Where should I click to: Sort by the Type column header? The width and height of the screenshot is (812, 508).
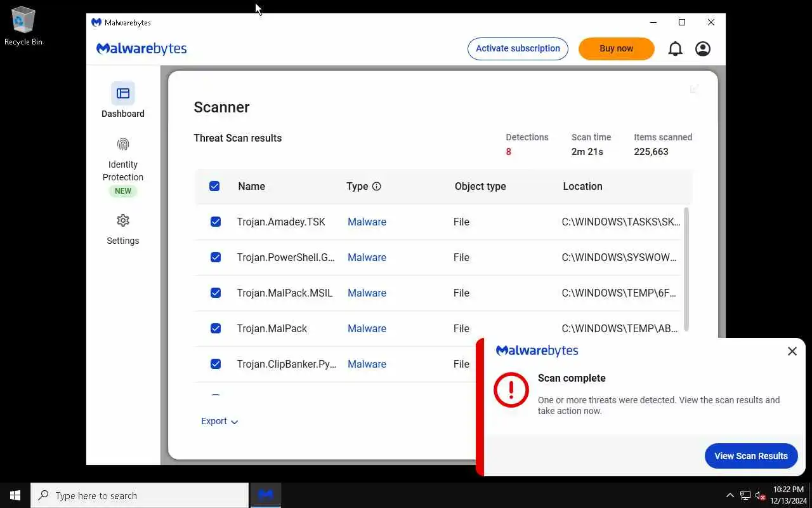click(x=357, y=186)
